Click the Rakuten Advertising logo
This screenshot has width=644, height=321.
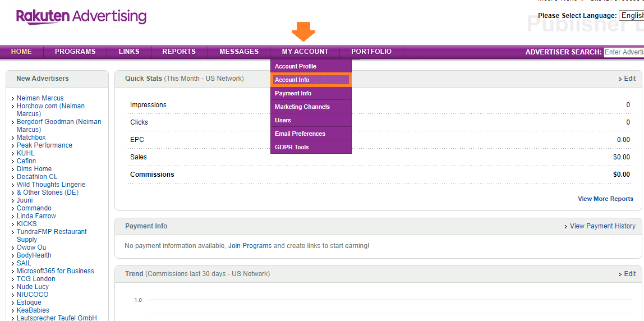point(81,17)
